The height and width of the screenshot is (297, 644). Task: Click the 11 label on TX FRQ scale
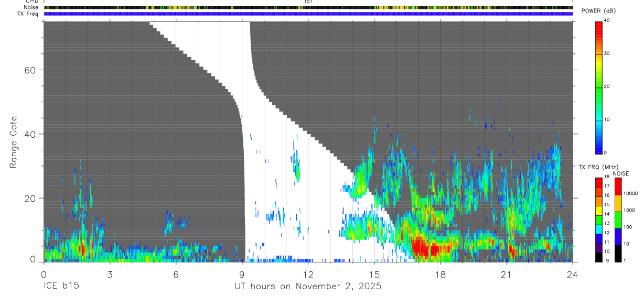coord(607,243)
